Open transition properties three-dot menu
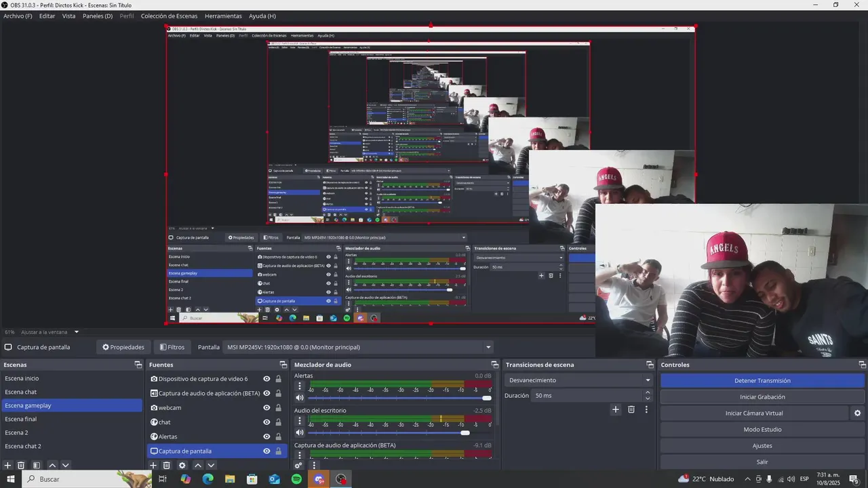The width and height of the screenshot is (868, 488). [646, 409]
